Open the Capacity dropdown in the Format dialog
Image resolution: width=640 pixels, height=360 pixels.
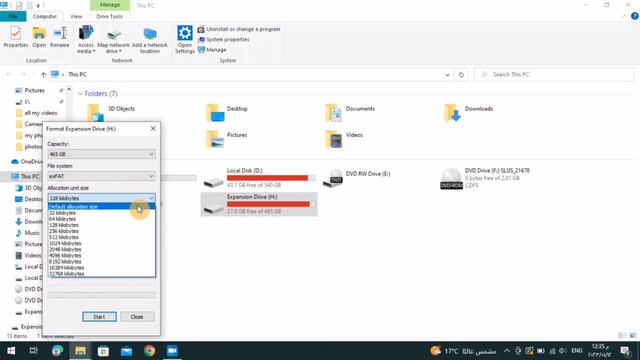point(101,154)
